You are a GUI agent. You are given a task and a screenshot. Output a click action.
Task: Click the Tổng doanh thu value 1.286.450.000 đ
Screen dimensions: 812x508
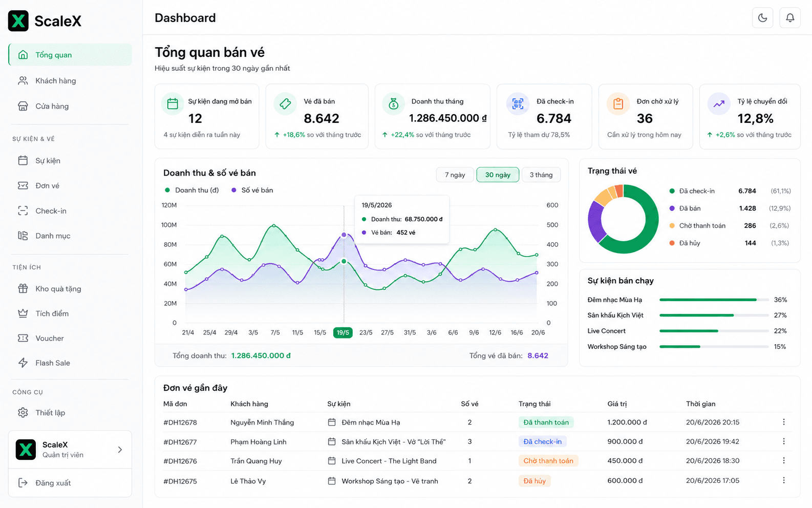point(261,355)
